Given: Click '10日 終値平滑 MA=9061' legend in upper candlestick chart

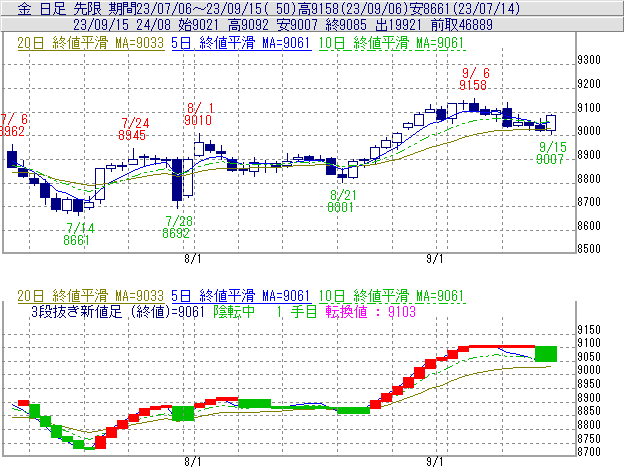Looking at the screenshot, I should click(x=392, y=43).
